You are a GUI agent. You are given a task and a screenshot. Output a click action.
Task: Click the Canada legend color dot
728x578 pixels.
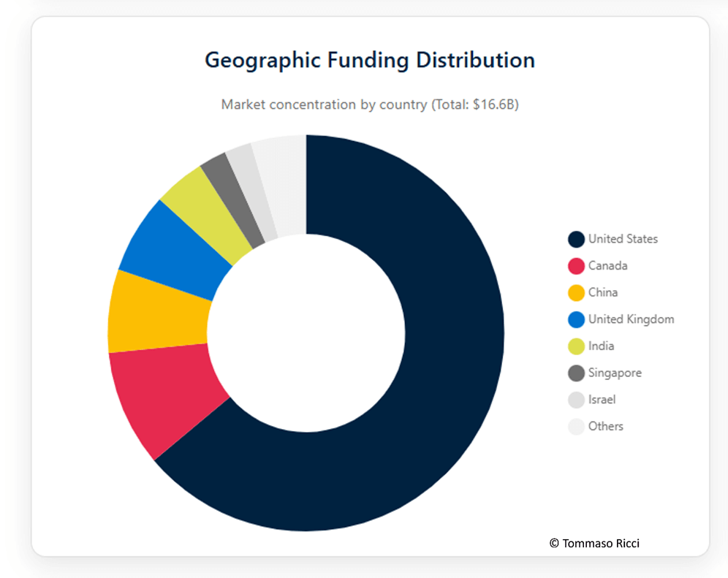point(576,266)
